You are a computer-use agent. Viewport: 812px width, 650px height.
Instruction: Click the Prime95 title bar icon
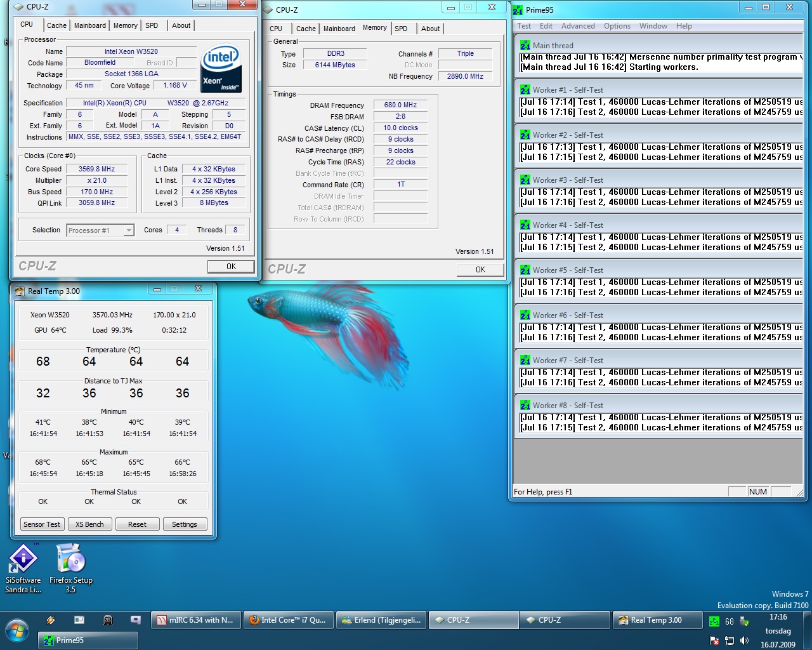tap(518, 10)
